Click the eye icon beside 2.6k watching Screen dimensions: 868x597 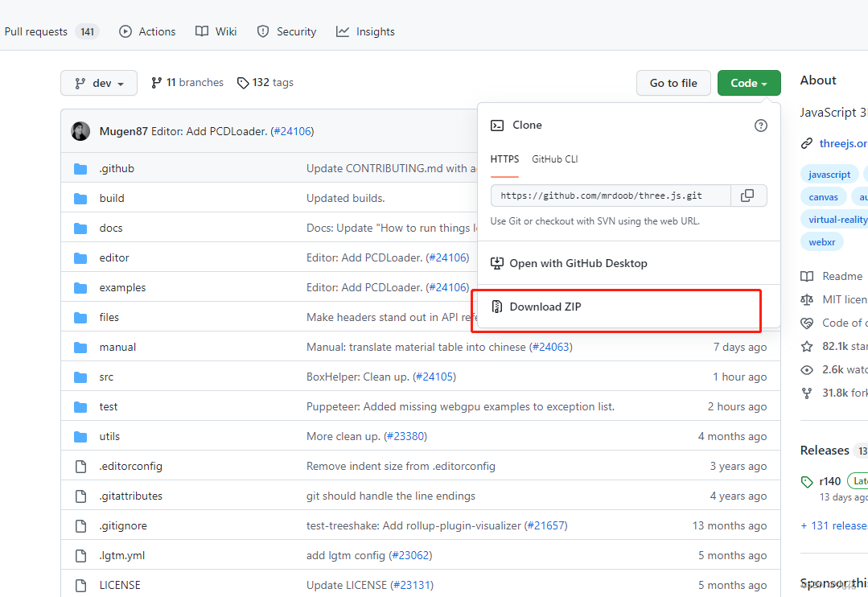click(807, 370)
